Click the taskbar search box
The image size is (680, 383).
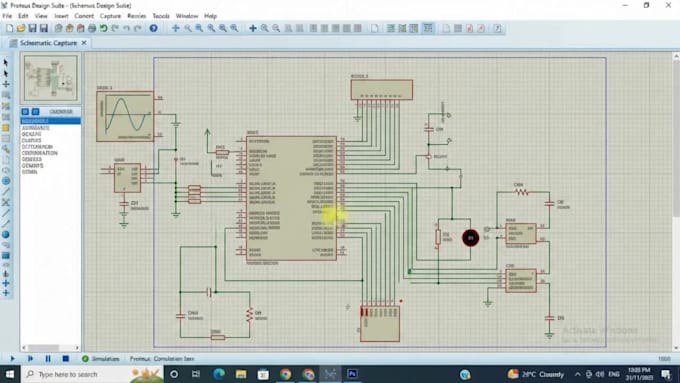[92, 374]
